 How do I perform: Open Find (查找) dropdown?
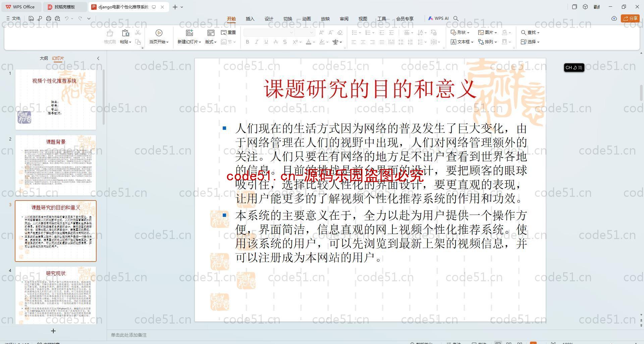click(x=530, y=33)
